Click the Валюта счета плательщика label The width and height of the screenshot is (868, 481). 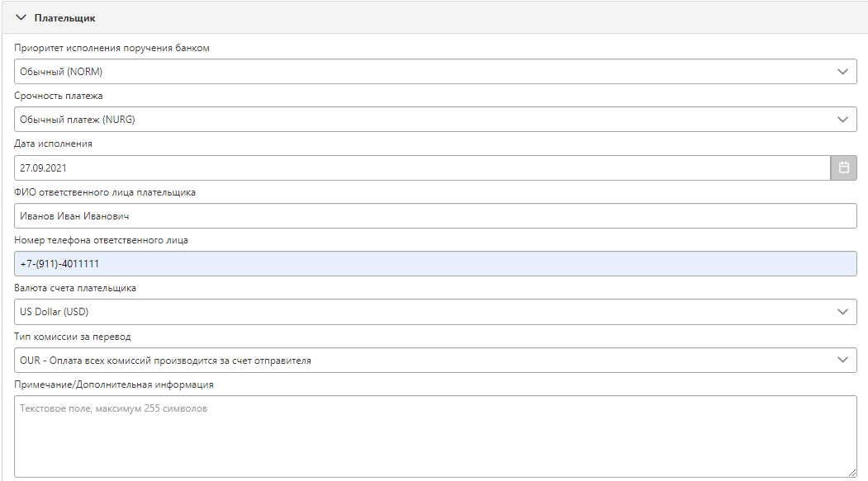click(x=75, y=288)
